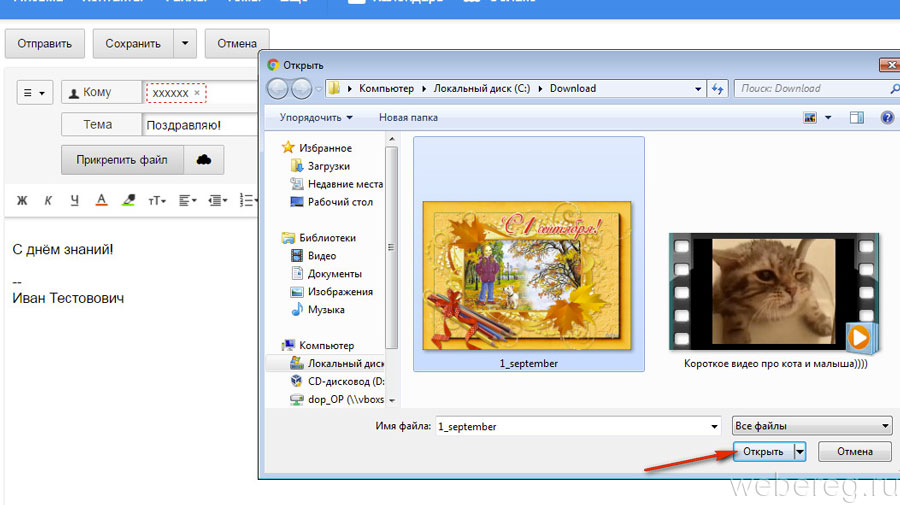This screenshot has width=900, height=505.
Task: Expand the address bar history dropdown
Action: 698,89
